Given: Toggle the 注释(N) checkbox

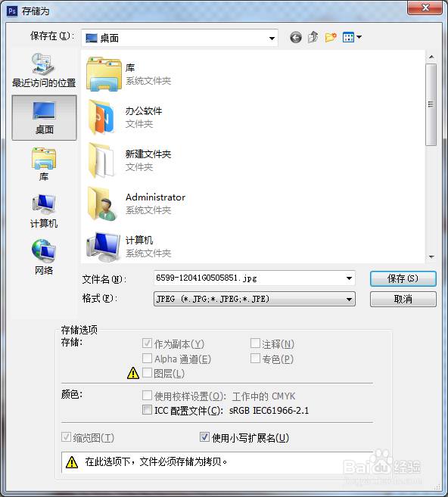Looking at the screenshot, I should coord(255,343).
